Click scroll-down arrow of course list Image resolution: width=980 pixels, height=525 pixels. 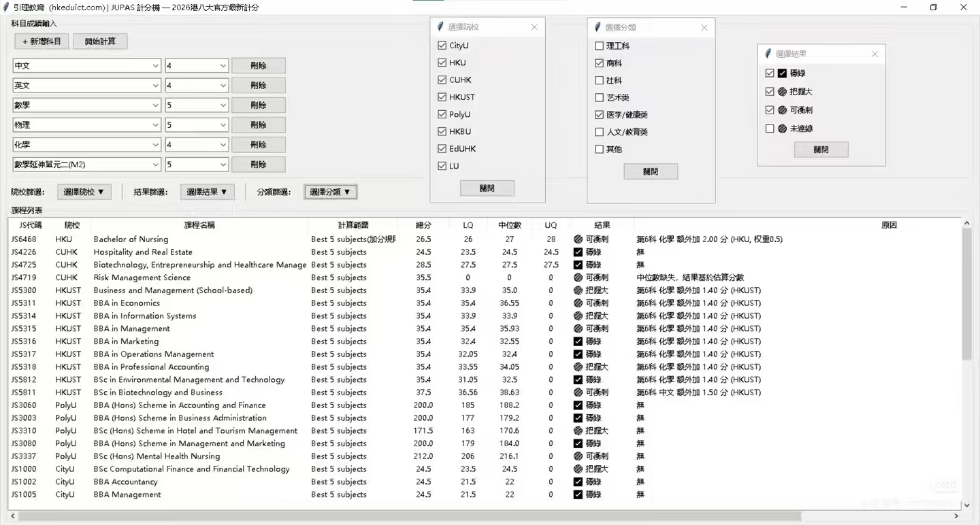pyautogui.click(x=967, y=505)
